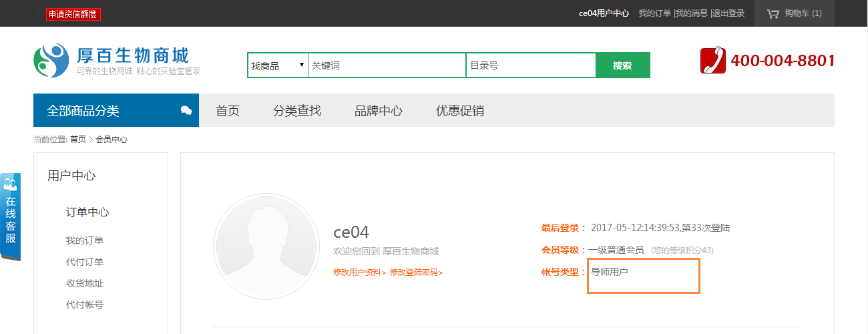Click the 目录号 input field
Viewport: 868px width, 334px height.
click(x=530, y=65)
